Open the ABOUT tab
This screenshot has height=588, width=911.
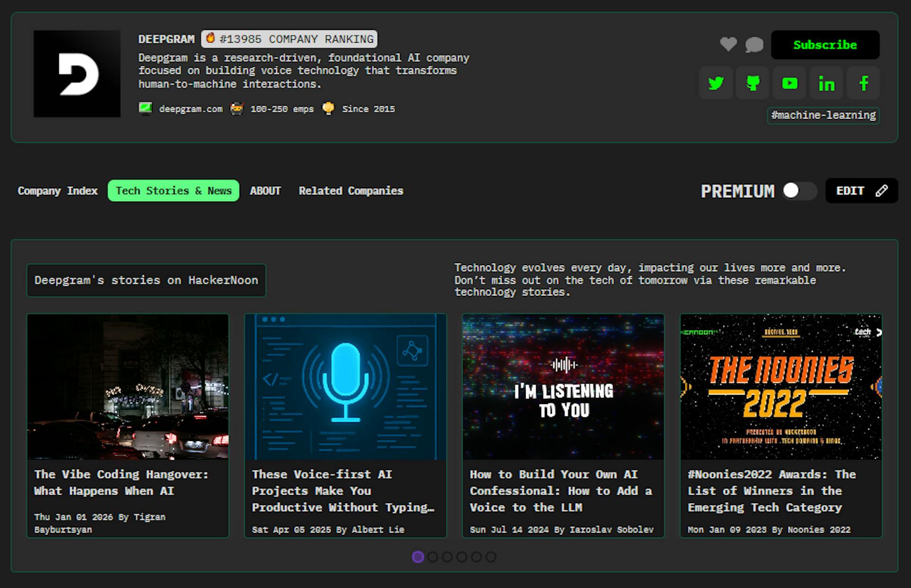(265, 191)
